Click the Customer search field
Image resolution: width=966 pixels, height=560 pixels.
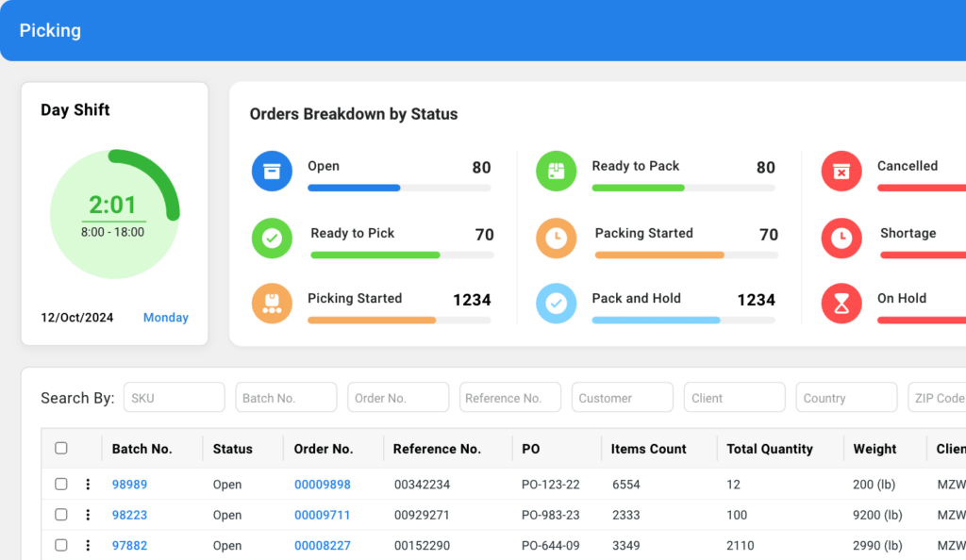tap(623, 398)
